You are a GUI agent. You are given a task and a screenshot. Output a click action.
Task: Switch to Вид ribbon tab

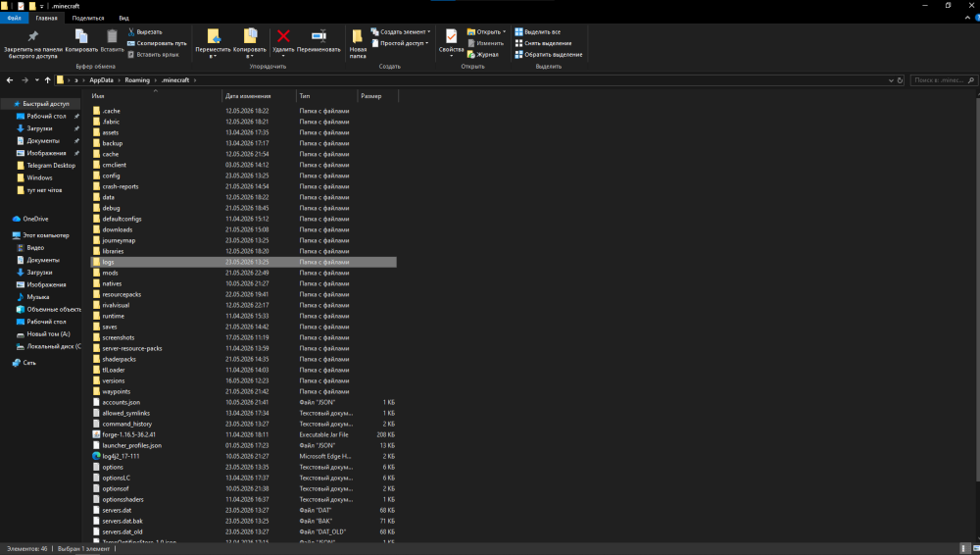tap(123, 19)
